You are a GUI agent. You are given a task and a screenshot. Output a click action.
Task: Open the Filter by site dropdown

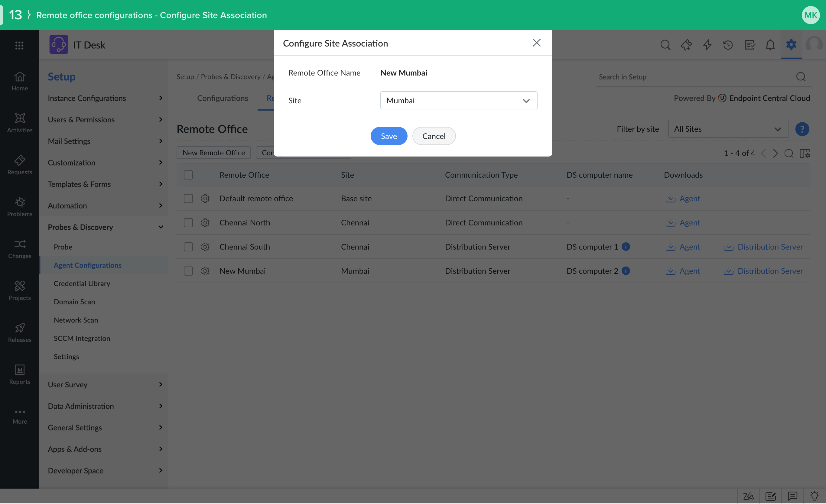tap(728, 129)
